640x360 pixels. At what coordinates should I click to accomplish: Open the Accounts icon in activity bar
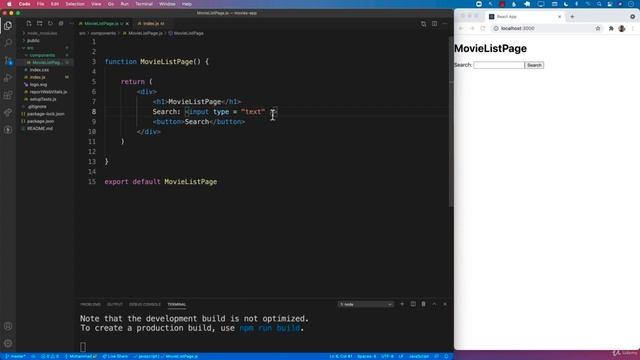8,326
